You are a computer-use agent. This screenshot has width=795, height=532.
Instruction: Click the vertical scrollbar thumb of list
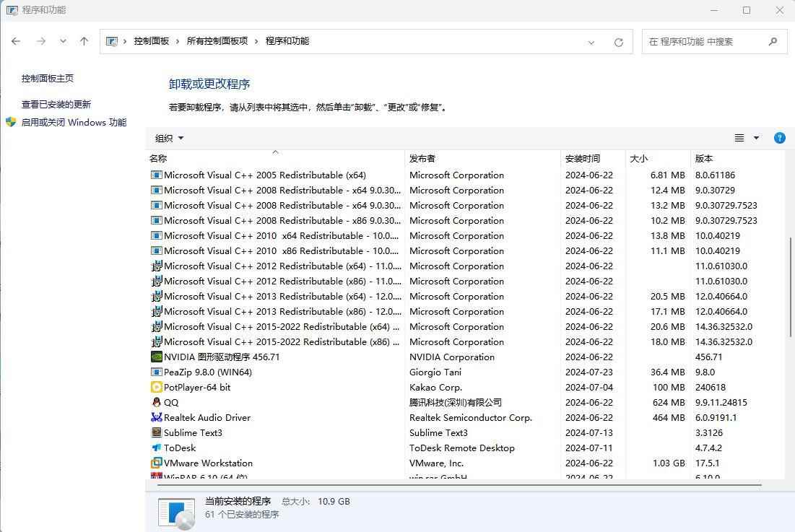pos(791,287)
